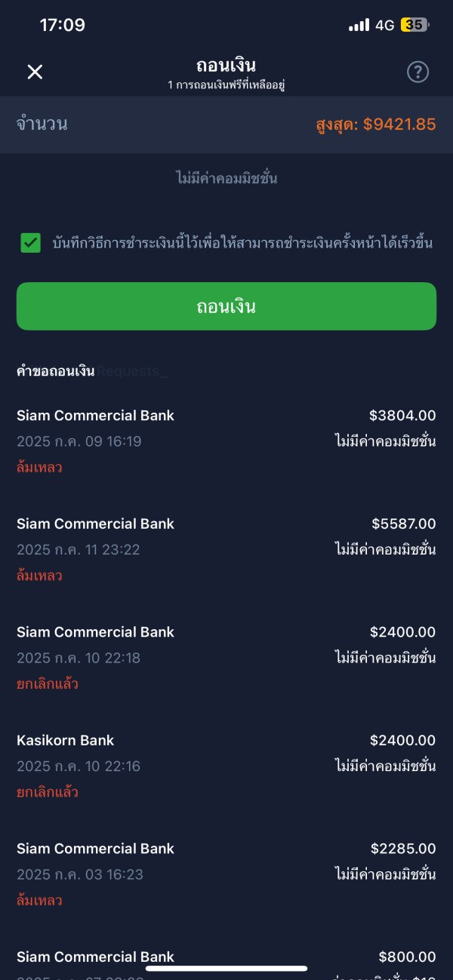Tap the ยกเลิกแล้ว status under Kasikorn Bank
Image resolution: width=453 pixels, height=980 pixels.
click(48, 792)
